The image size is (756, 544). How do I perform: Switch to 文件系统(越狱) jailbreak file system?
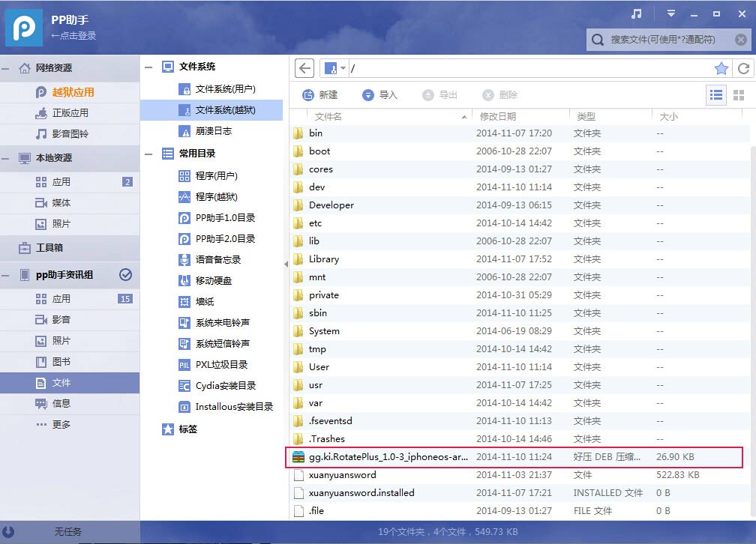[211, 110]
